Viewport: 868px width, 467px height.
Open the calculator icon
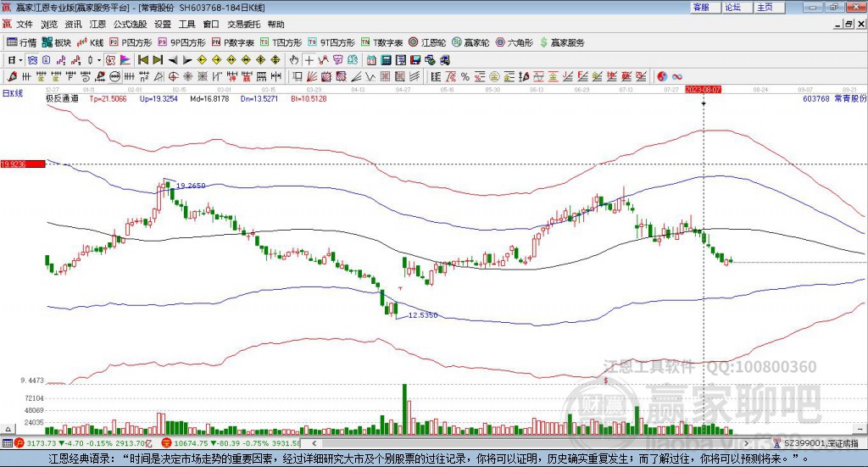(386, 60)
